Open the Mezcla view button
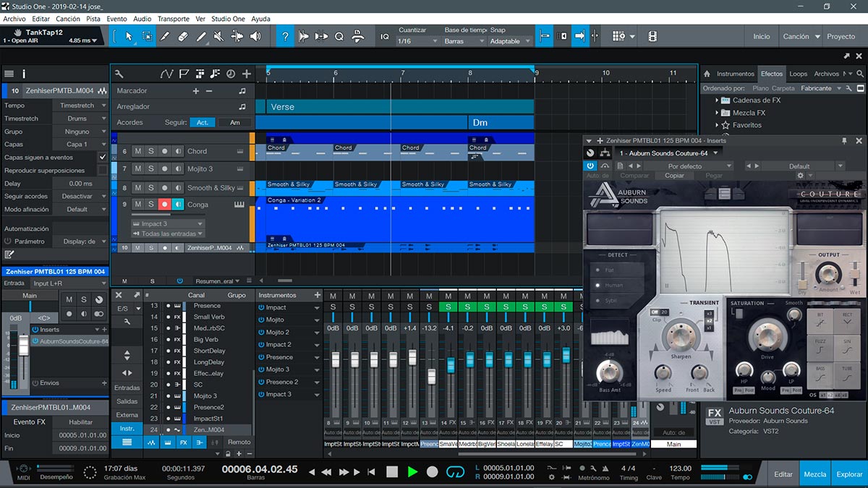This screenshot has width=868, height=488. pos(815,474)
